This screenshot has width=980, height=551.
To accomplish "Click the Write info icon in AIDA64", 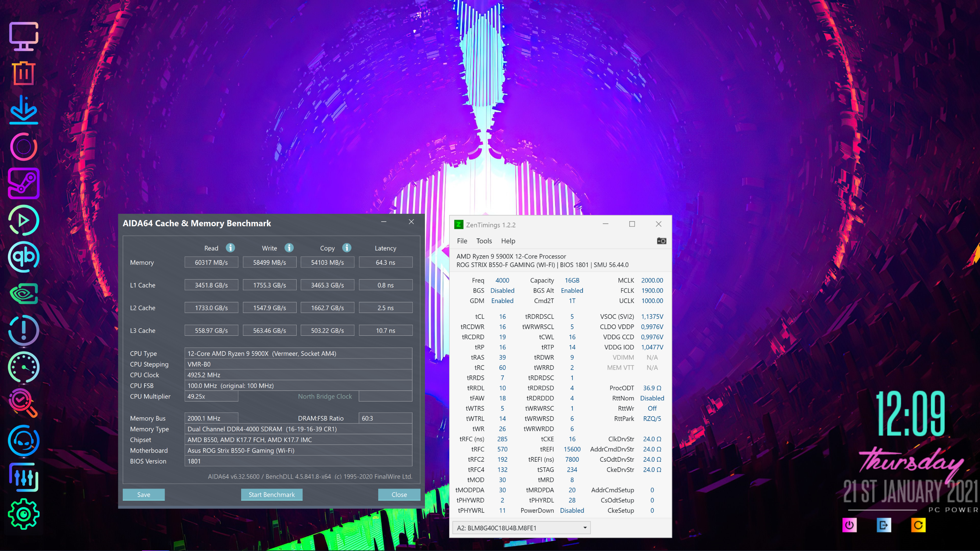I will coord(289,248).
